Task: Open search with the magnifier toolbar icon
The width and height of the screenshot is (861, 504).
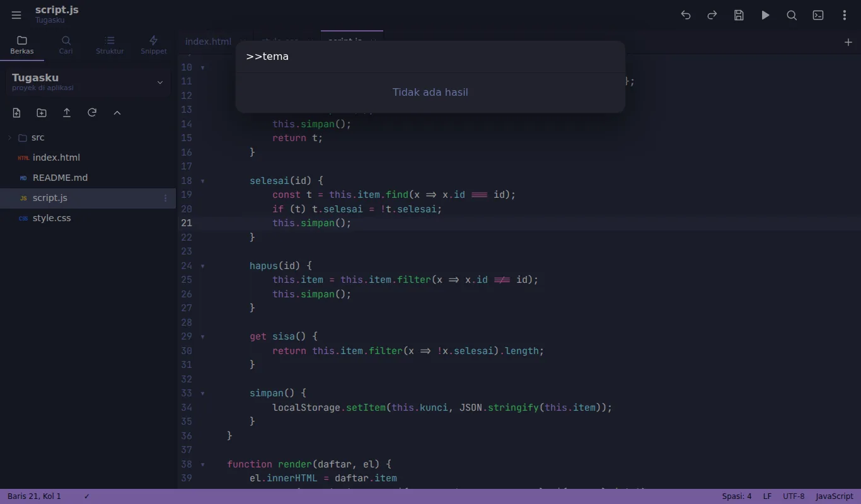Action: (x=792, y=15)
